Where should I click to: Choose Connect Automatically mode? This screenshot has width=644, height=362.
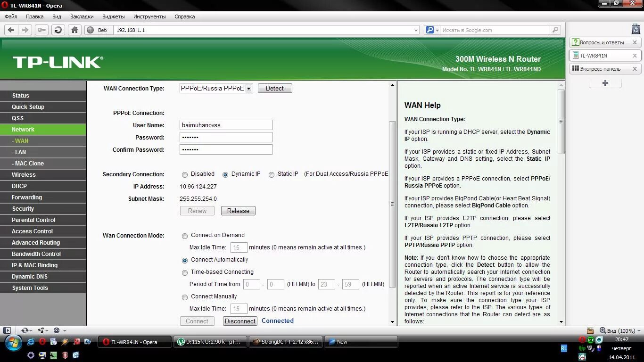pyautogui.click(x=185, y=260)
